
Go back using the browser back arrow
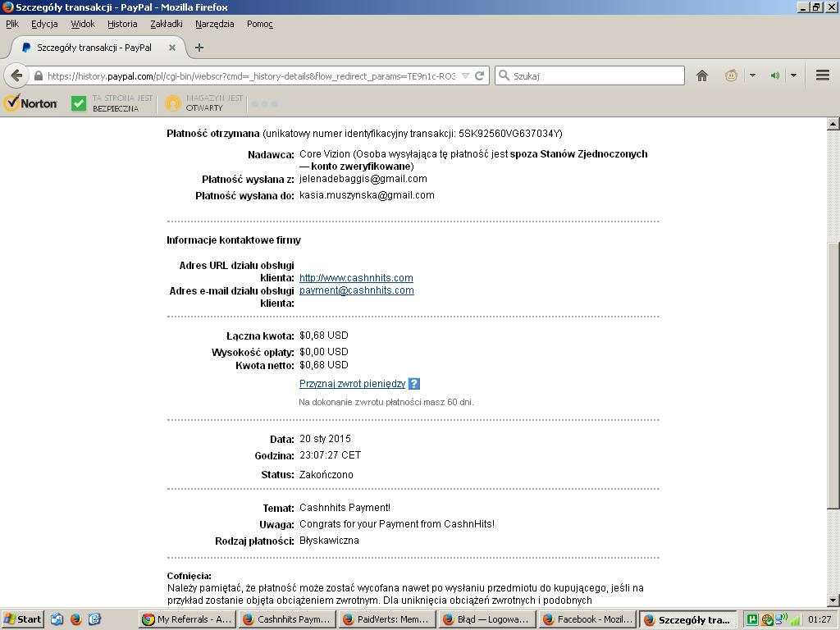[16, 75]
